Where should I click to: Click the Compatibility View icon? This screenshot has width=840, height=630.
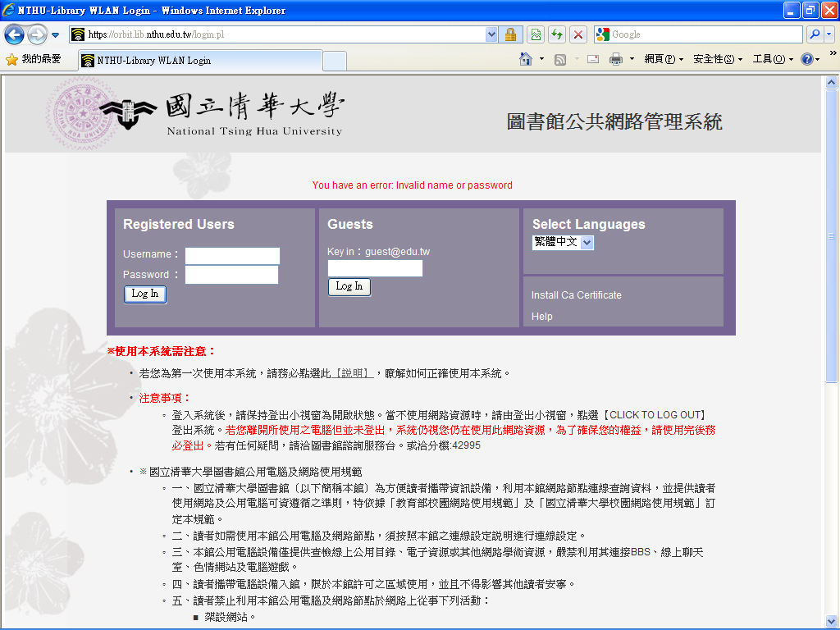536,34
